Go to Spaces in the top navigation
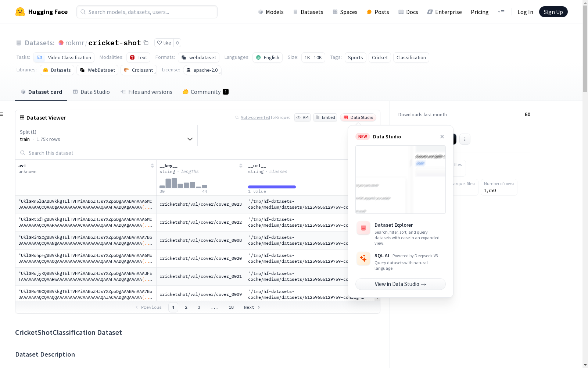 [345, 12]
